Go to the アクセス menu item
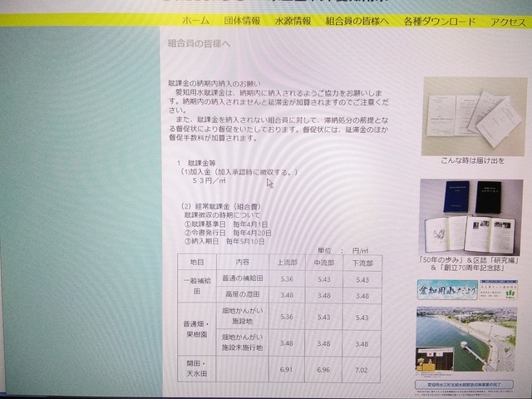Image resolution: width=532 pixels, height=399 pixels. point(508,22)
